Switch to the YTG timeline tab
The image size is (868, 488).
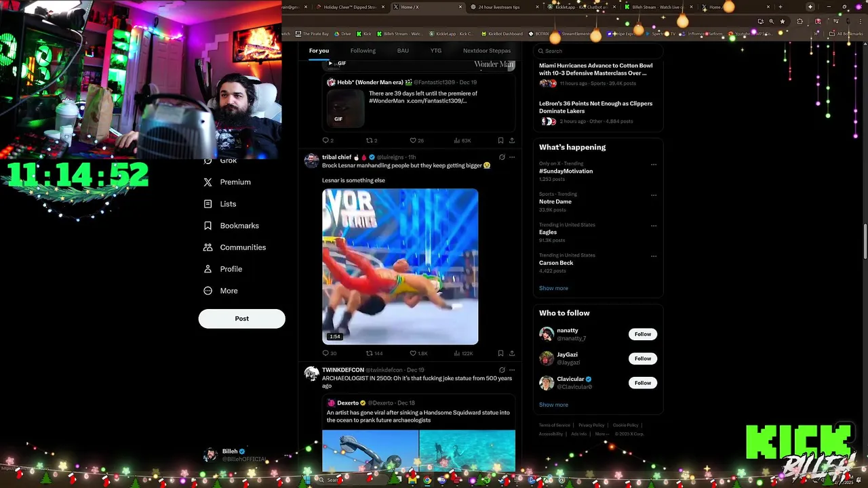pos(436,51)
